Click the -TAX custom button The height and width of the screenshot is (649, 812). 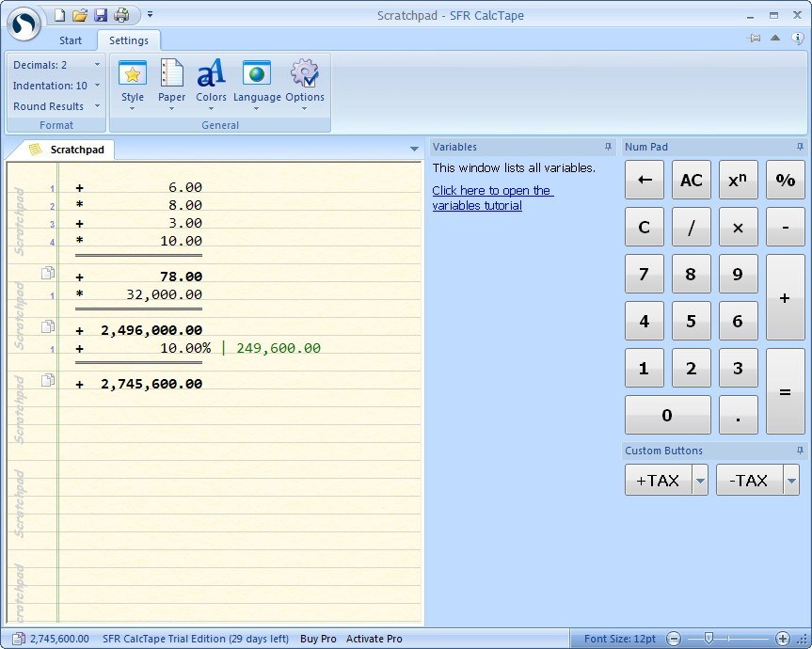tap(749, 480)
